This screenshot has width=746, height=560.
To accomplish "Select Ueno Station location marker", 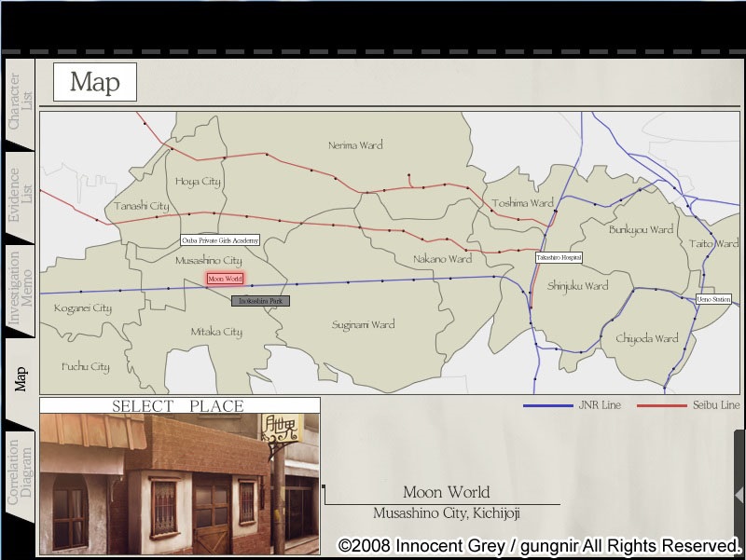I will tap(713, 299).
